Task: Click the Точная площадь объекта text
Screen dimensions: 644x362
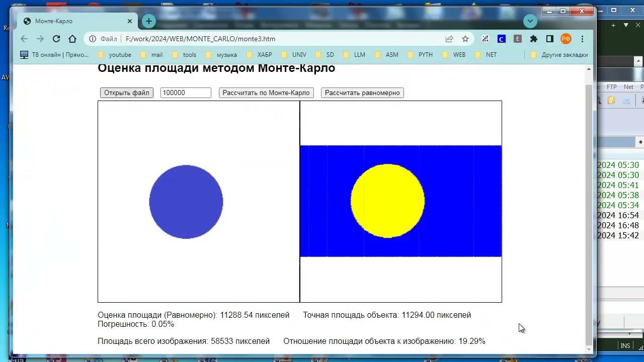Action: (x=387, y=315)
